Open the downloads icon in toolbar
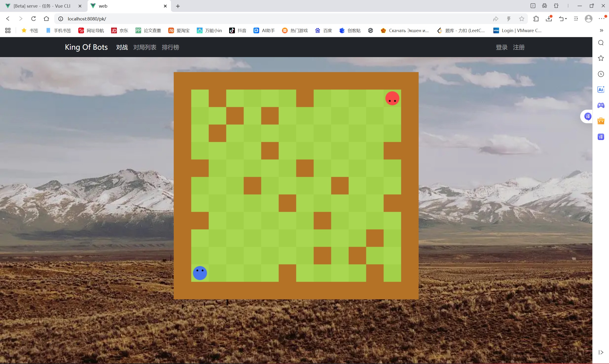Image resolution: width=609 pixels, height=364 pixels. tap(549, 19)
